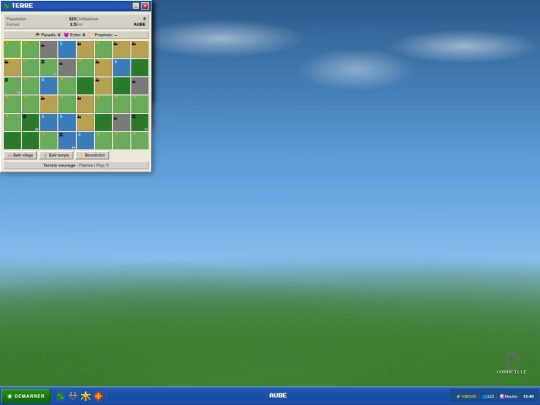Image resolution: width=540 pixels, height=405 pixels.
Task: Click the Paradis counter with angel icon
Action: coord(48,35)
